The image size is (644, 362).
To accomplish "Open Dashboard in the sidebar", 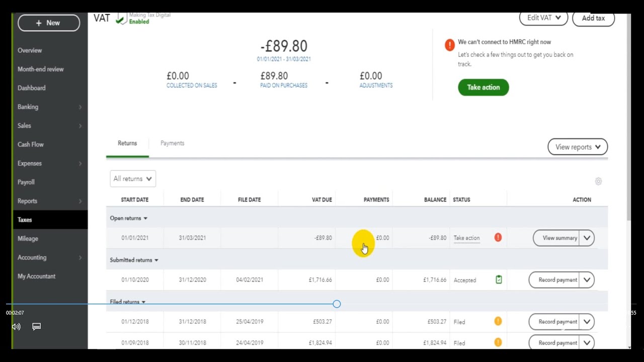I will [x=32, y=88].
